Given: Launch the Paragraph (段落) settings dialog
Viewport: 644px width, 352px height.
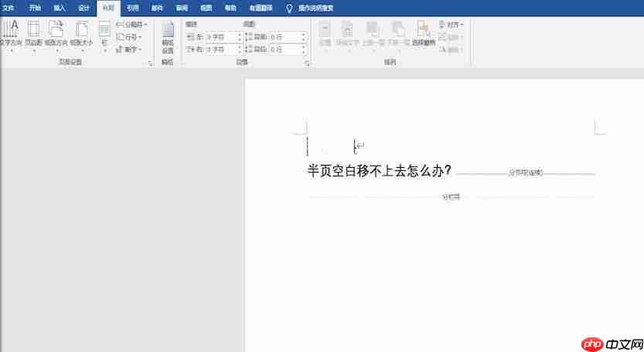Looking at the screenshot, I should [307, 63].
